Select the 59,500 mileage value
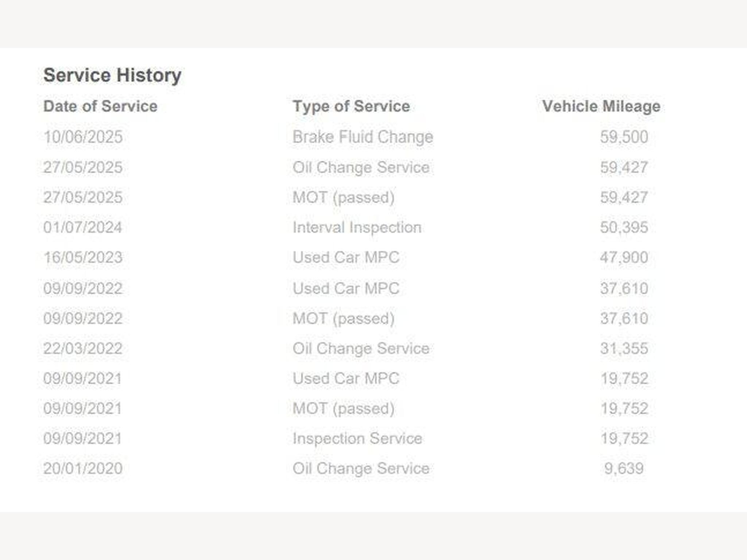 click(624, 137)
